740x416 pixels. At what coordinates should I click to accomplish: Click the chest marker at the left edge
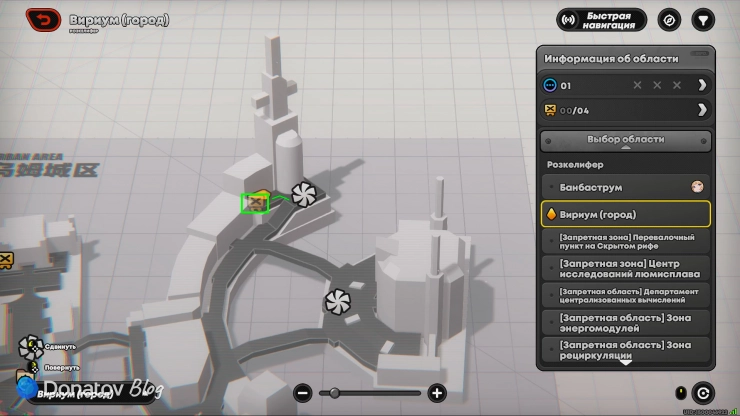pyautogui.click(x=6, y=260)
